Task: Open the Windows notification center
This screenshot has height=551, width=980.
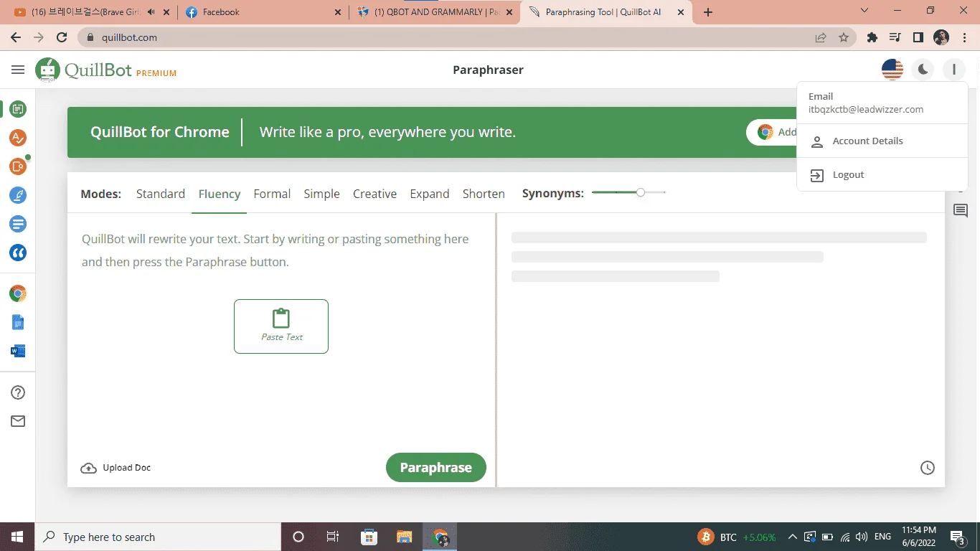Action: pyautogui.click(x=957, y=537)
